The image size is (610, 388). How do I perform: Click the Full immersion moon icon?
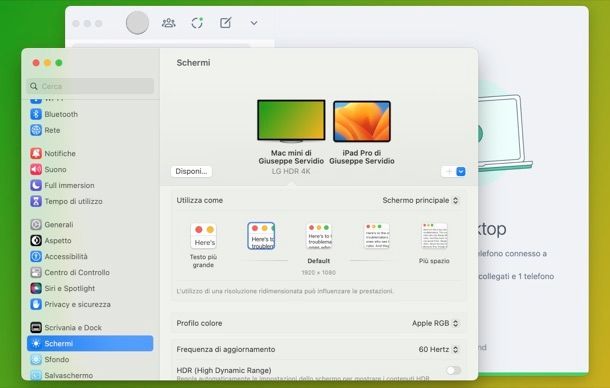click(x=36, y=185)
